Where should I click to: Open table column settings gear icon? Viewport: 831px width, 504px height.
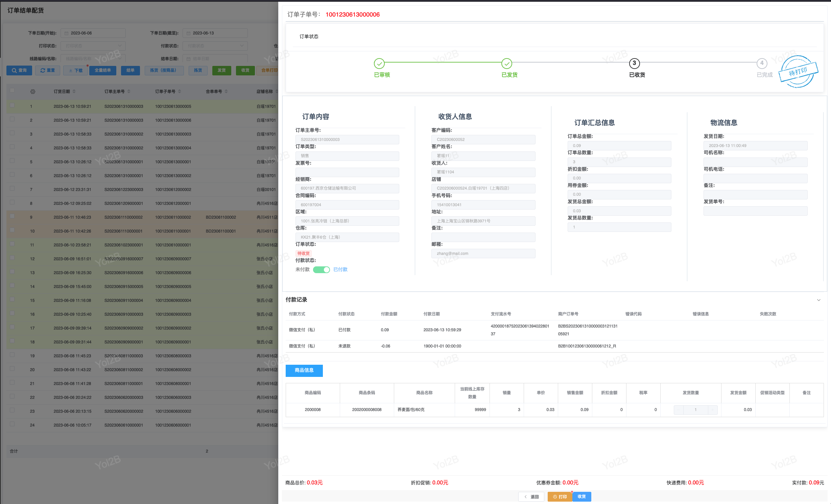[33, 92]
